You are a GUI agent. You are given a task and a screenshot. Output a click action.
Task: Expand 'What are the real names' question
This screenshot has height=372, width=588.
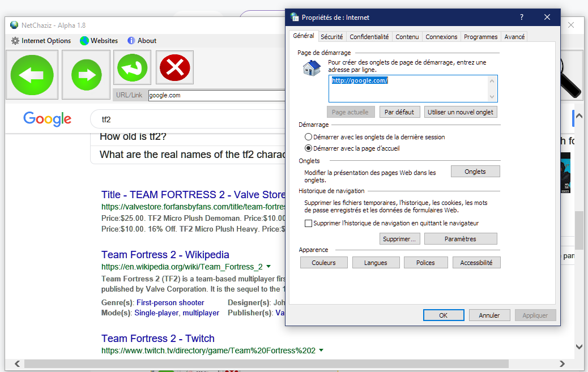[x=188, y=155]
